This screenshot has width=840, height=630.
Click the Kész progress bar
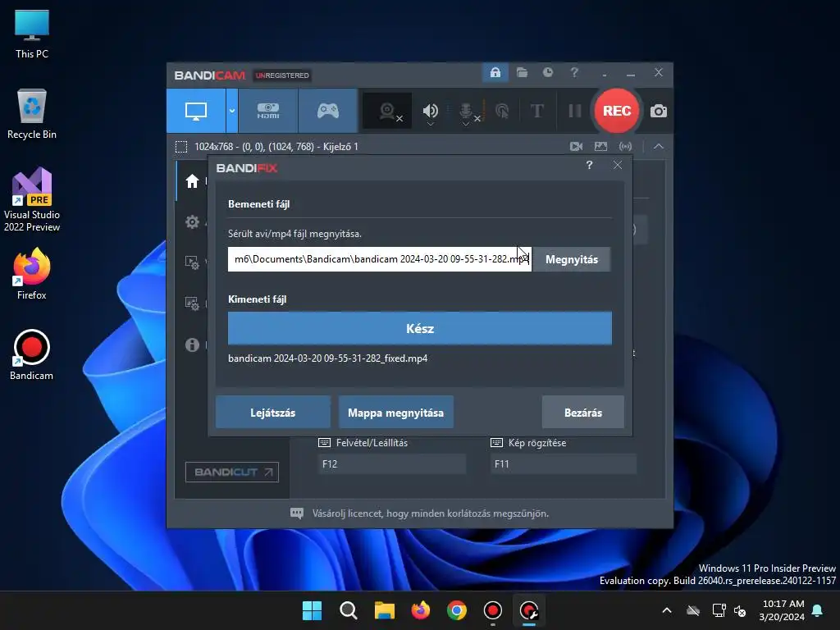tap(420, 328)
